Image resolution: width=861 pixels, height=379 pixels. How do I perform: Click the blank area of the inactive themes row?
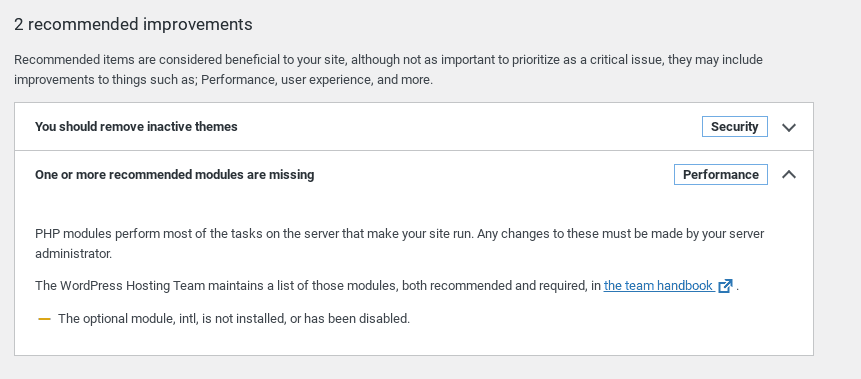click(469, 127)
